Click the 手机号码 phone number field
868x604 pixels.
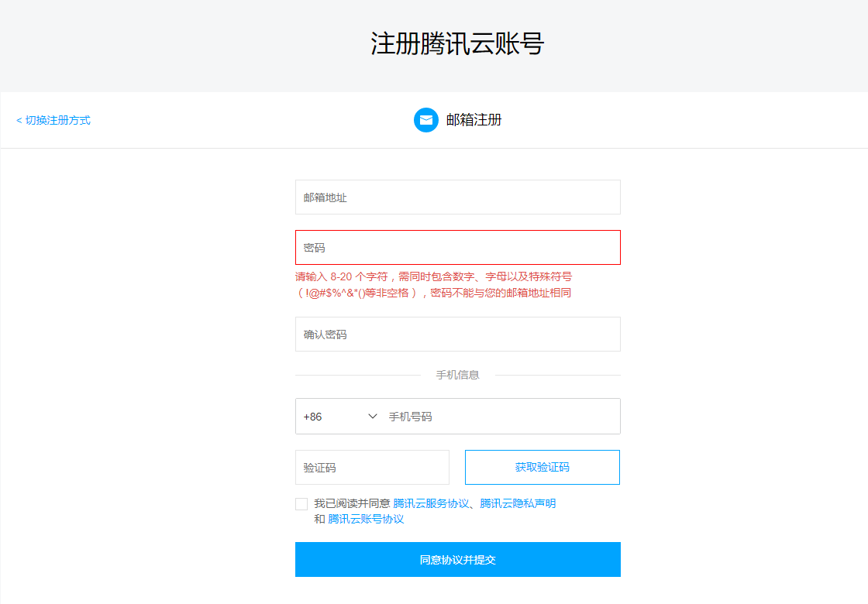coord(500,417)
